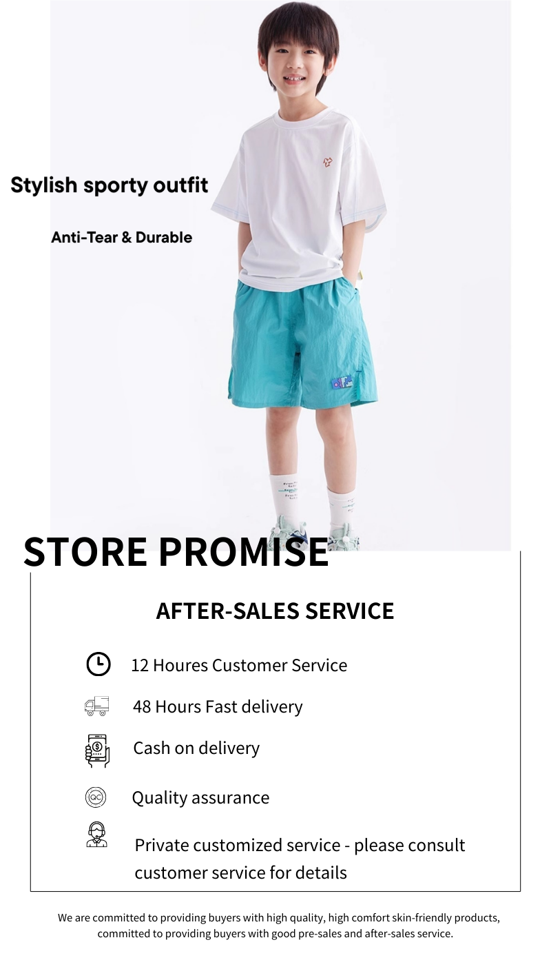Select the 12 Houres Customer Service text
Screen dimensions: 551x980
point(239,665)
